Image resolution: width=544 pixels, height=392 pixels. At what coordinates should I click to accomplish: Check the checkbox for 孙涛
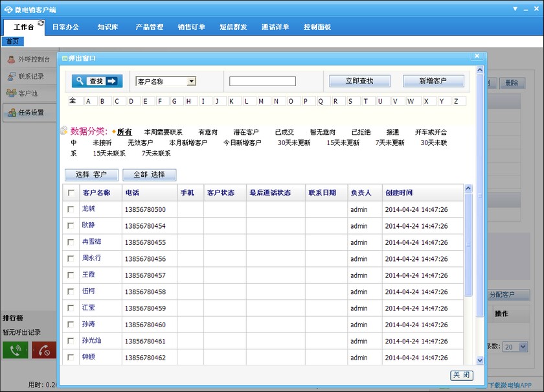pos(71,325)
